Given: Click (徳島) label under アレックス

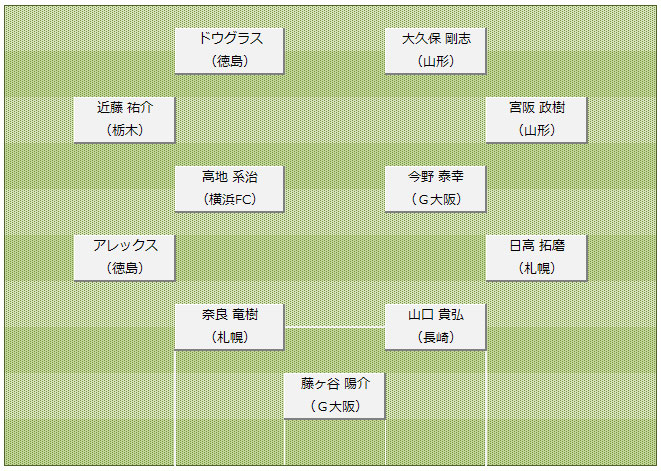Looking at the screenshot, I should pos(125,268).
